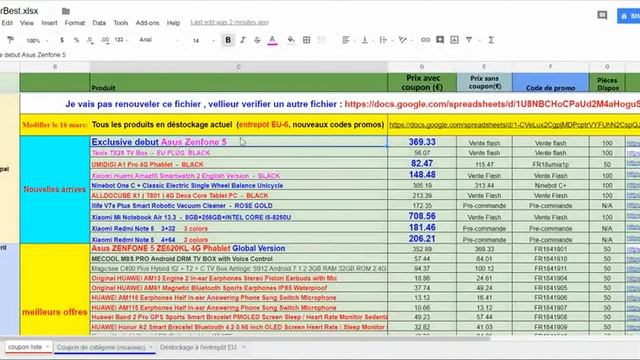
Task: Open fill color picker
Action: point(291,40)
